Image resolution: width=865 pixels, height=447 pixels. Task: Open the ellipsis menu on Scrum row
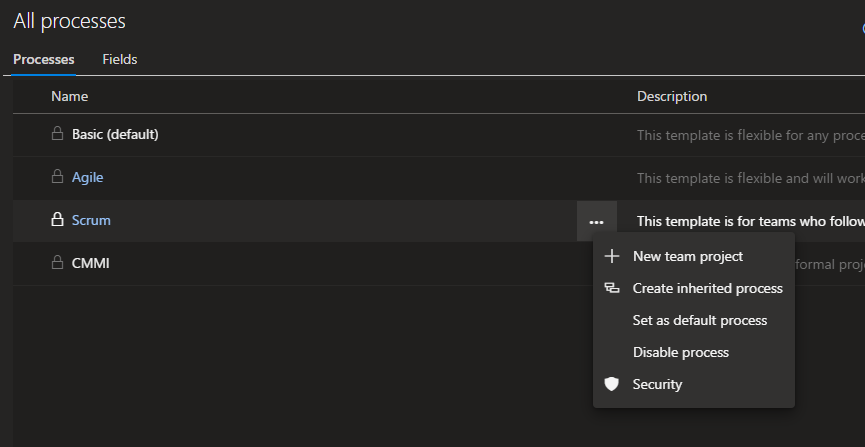tap(596, 221)
